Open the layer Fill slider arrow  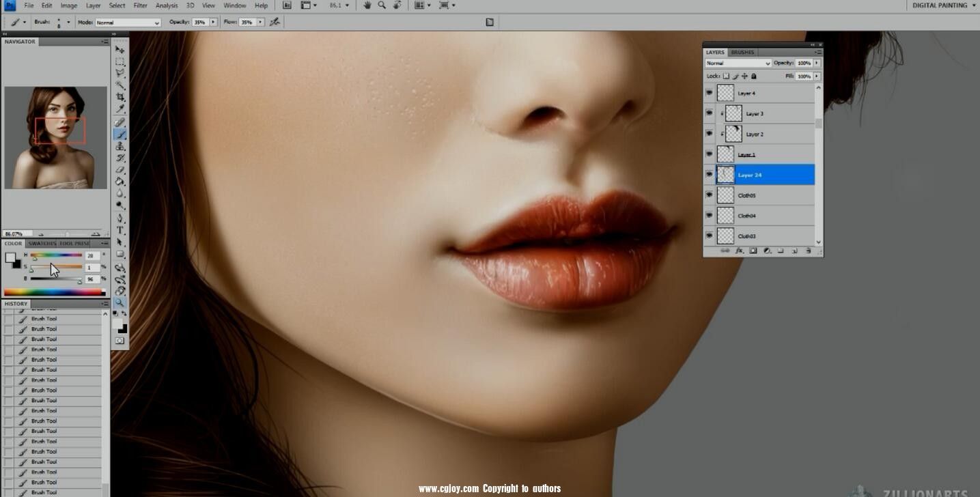tap(817, 76)
